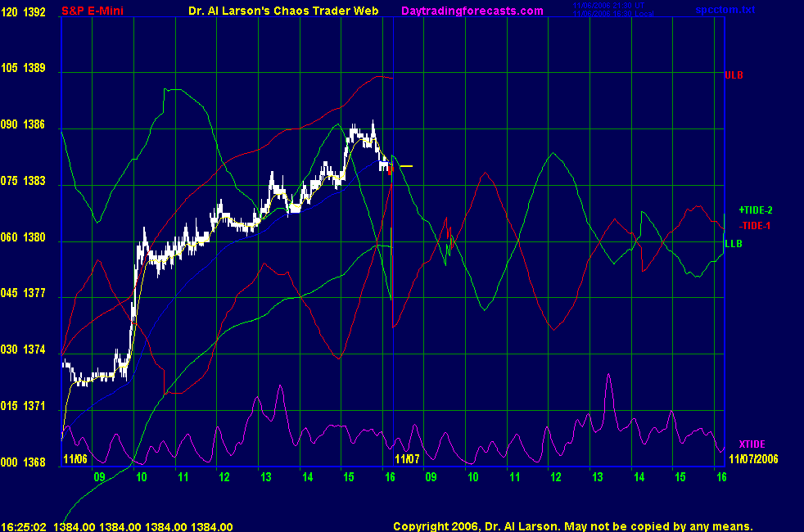Click the 1392 price axis label
804x532 pixels.
point(36,12)
